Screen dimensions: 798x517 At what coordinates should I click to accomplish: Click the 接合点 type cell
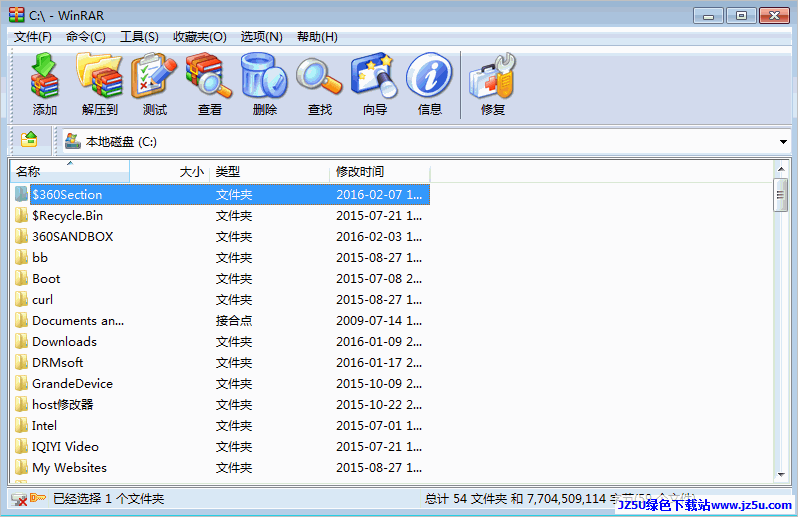point(234,321)
